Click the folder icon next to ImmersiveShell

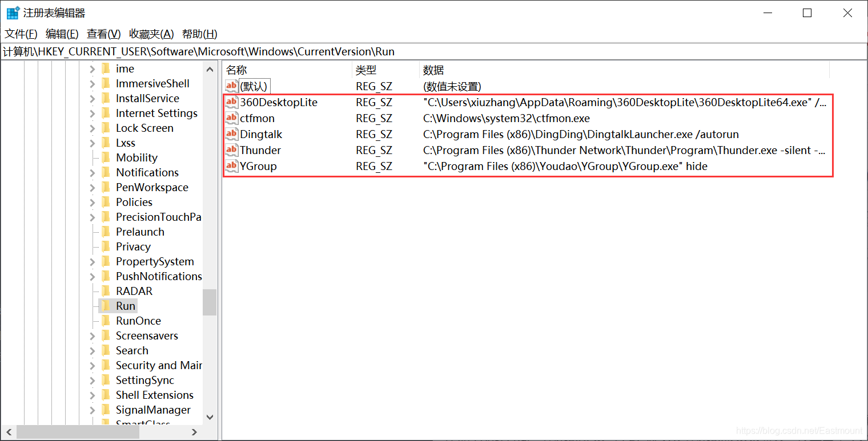106,84
